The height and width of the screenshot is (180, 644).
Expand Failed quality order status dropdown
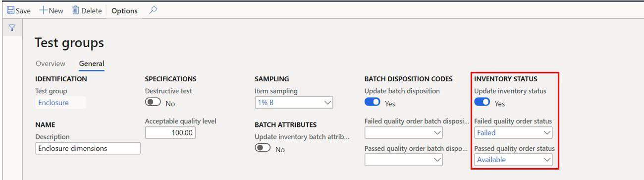513,132
